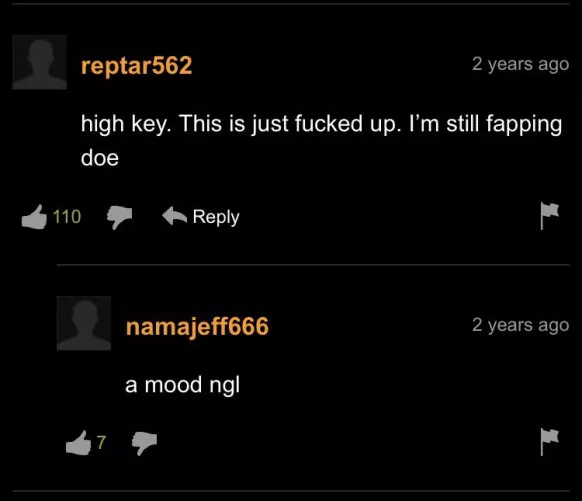Click the '2 years ago' timestamp on reptar562
This screenshot has height=501, width=582.
click(x=520, y=64)
